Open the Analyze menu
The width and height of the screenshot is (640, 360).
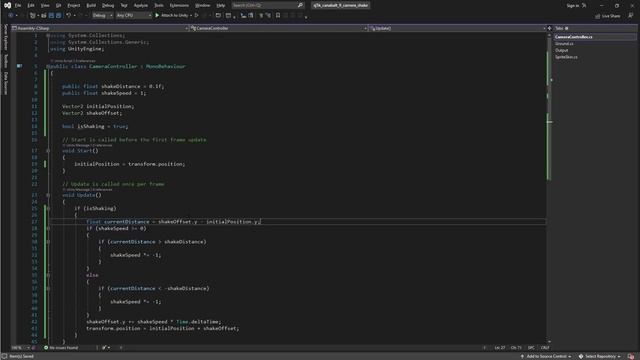tap(141, 6)
